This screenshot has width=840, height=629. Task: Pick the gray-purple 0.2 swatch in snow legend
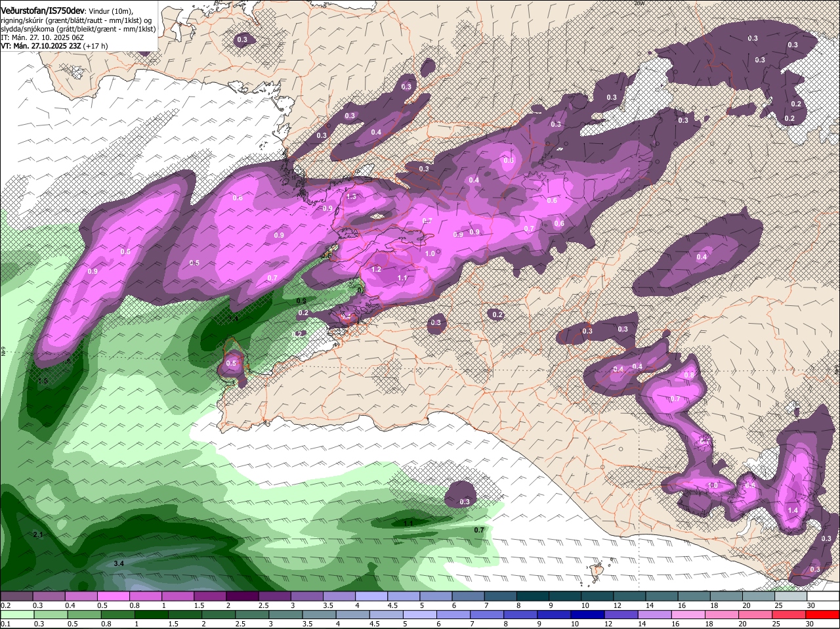(16, 596)
